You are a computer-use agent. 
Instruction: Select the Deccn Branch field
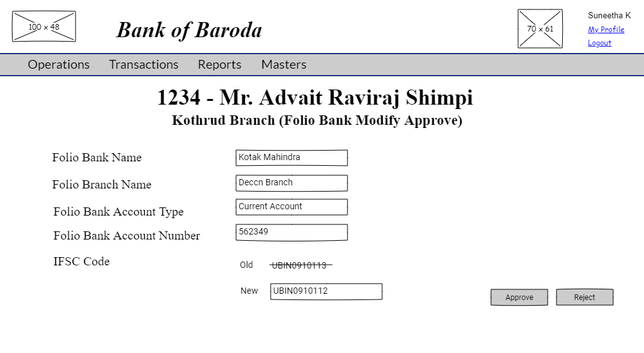click(291, 183)
